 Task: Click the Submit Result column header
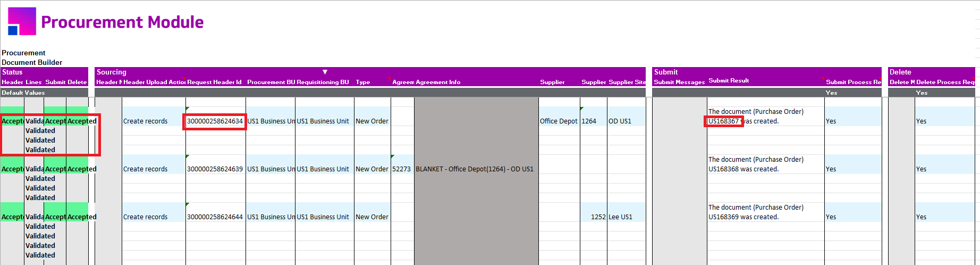[x=729, y=81]
